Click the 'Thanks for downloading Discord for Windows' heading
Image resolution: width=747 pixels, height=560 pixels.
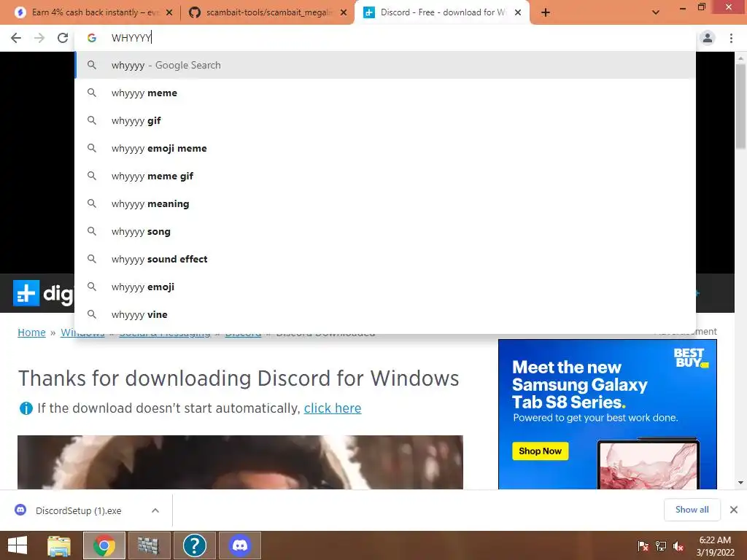click(x=239, y=378)
